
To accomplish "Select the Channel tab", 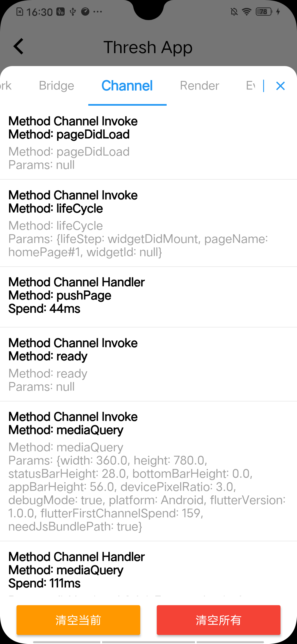I will coord(127,86).
